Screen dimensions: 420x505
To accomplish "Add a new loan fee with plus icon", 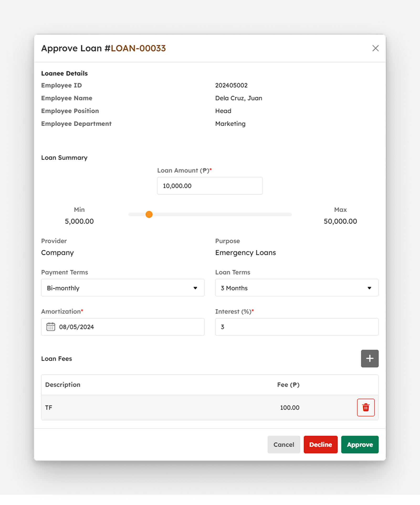I will click(370, 358).
